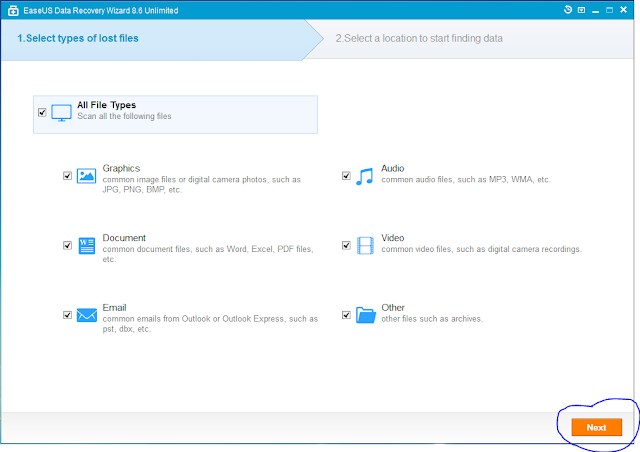Click the Document page icon
Image resolution: width=640 pixels, height=452 pixels.
[x=87, y=246]
